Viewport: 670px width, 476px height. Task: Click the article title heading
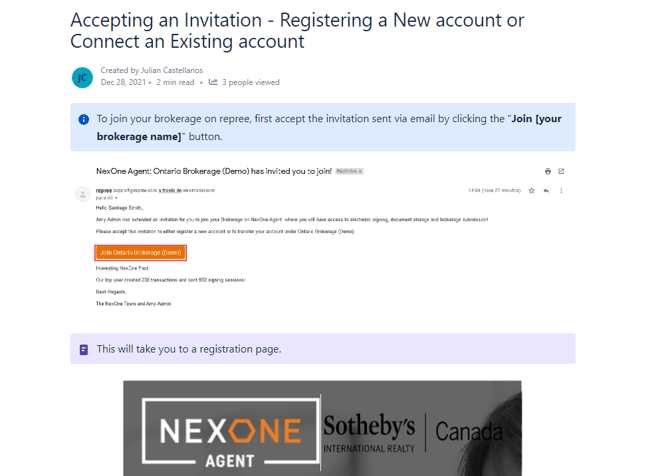point(297,31)
